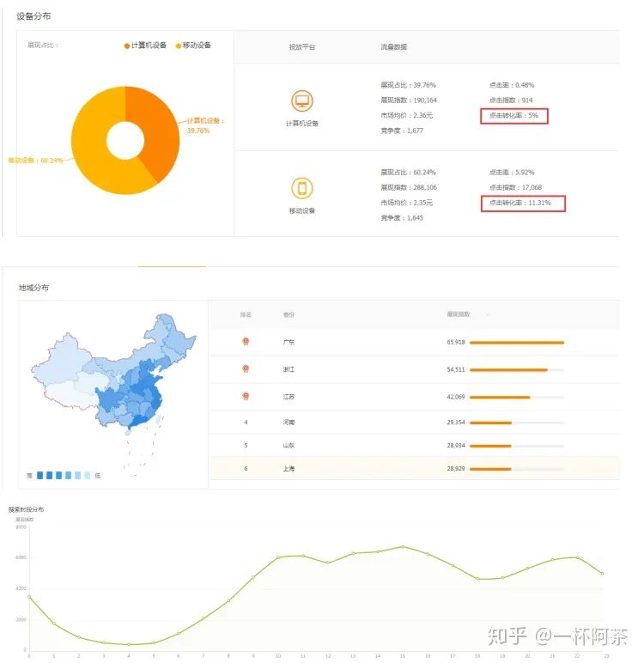Click the 点击率：0.48% text
The width and height of the screenshot is (644, 663).
pos(512,85)
